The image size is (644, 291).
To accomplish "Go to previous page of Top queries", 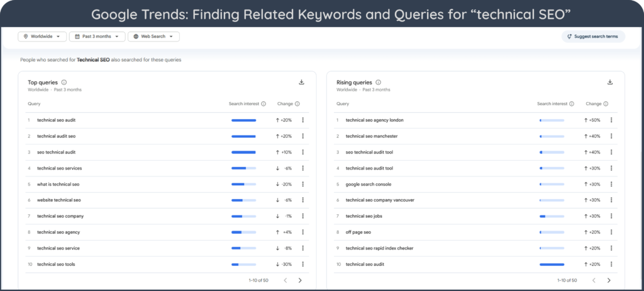I will point(286,280).
